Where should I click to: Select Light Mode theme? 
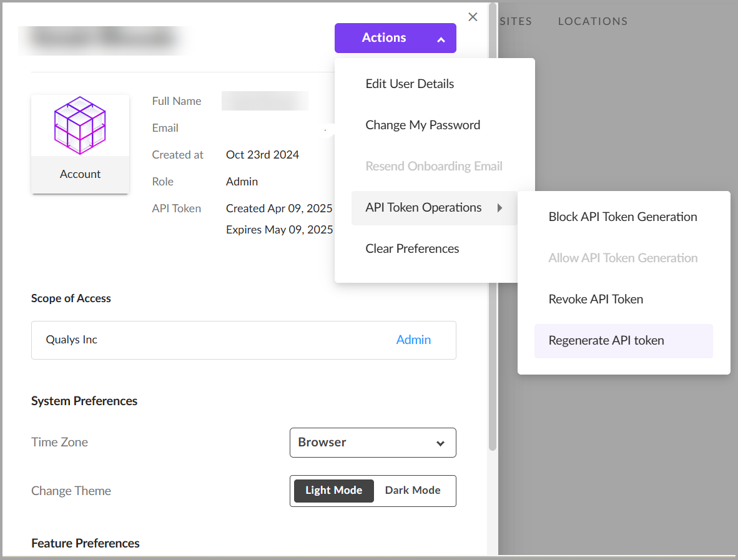point(334,491)
